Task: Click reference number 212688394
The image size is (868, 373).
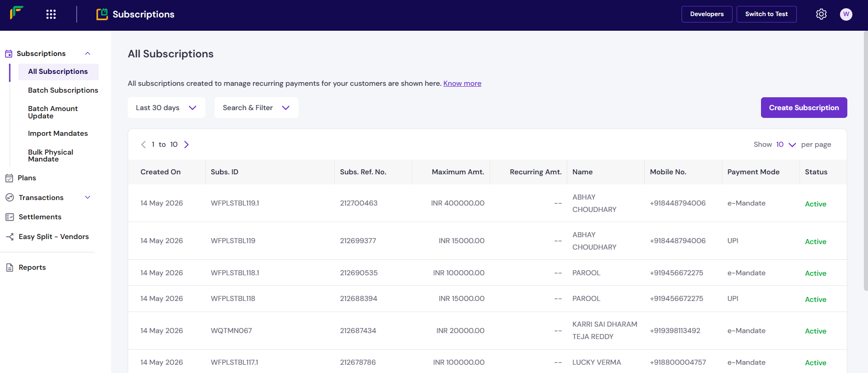Action: [x=359, y=299]
